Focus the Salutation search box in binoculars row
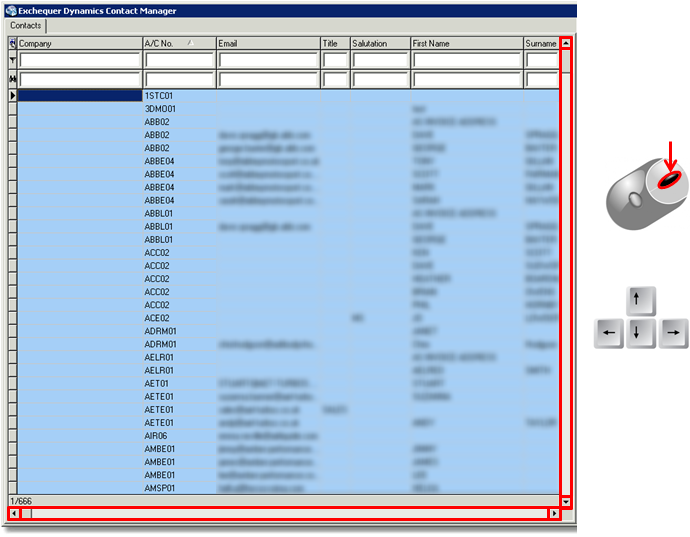The width and height of the screenshot is (690, 537). 381,80
